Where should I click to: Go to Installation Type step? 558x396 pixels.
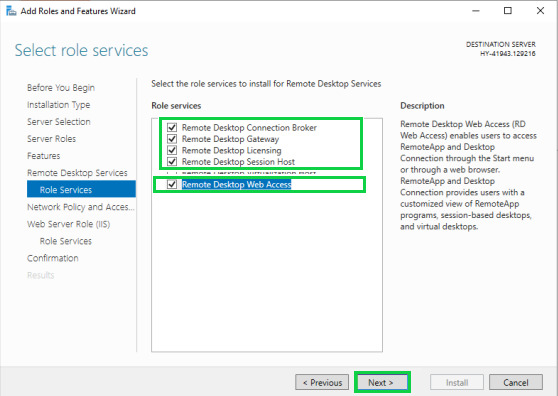[x=58, y=105]
